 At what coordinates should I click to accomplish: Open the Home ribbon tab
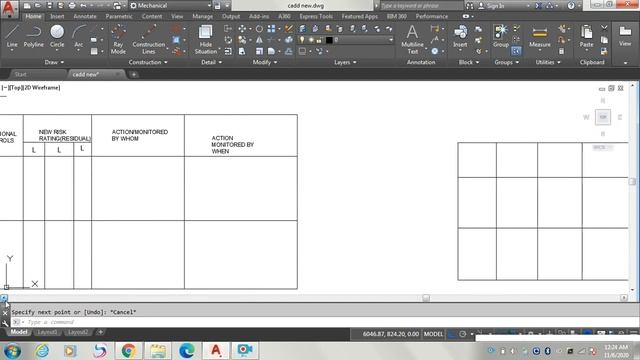click(33, 16)
